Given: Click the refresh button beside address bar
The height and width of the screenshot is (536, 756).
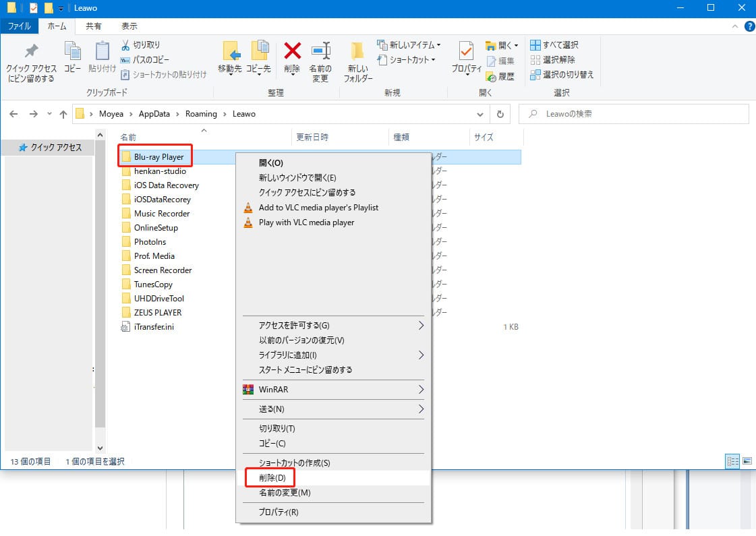Looking at the screenshot, I should pyautogui.click(x=500, y=114).
